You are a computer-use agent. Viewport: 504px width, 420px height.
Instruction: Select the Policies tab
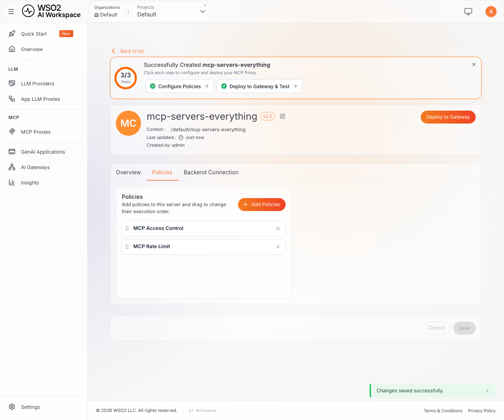pyautogui.click(x=162, y=172)
